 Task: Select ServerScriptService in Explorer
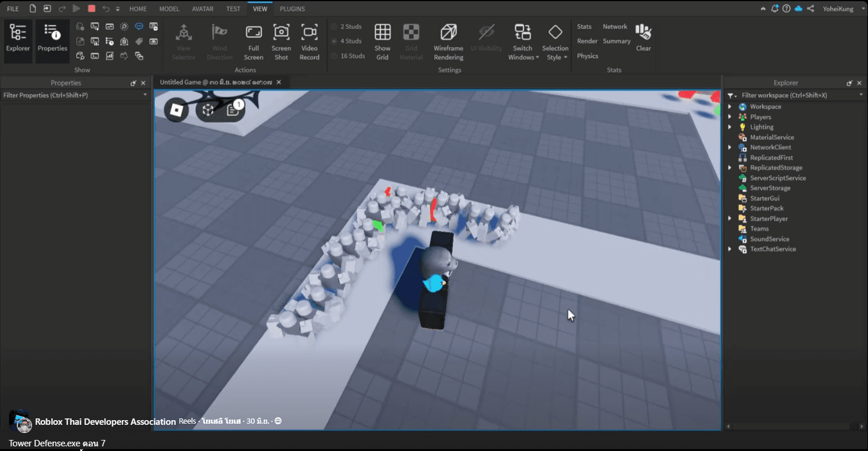tap(778, 178)
